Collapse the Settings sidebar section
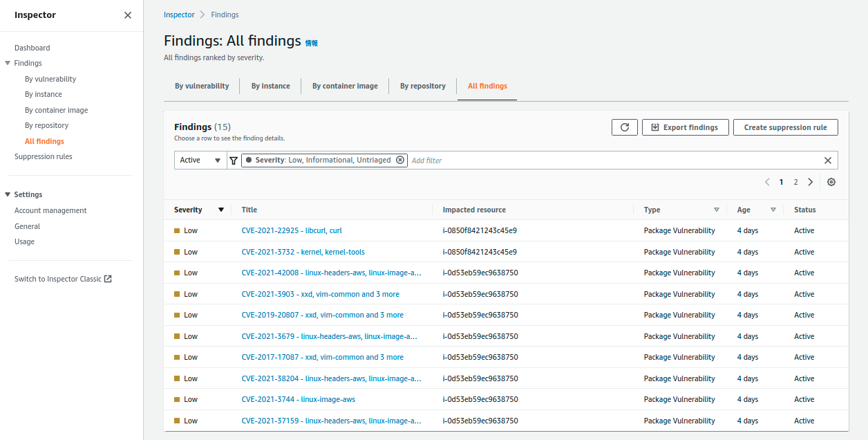The image size is (868, 440). [8, 194]
